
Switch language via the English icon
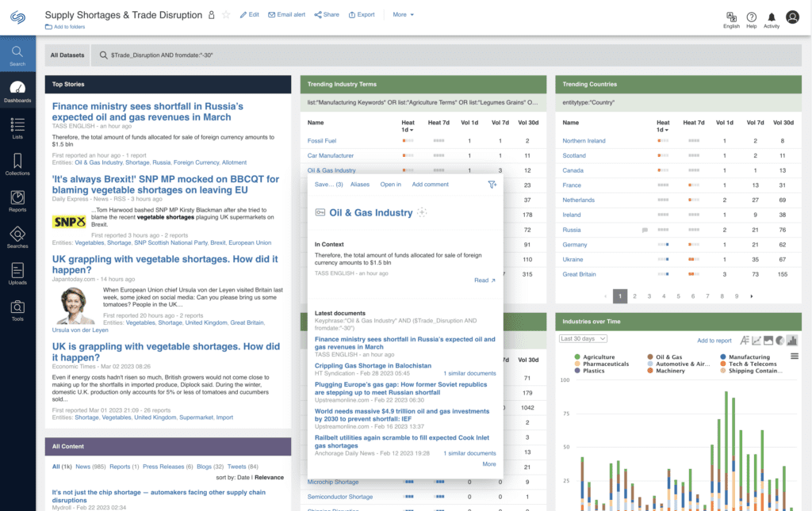pos(731,20)
